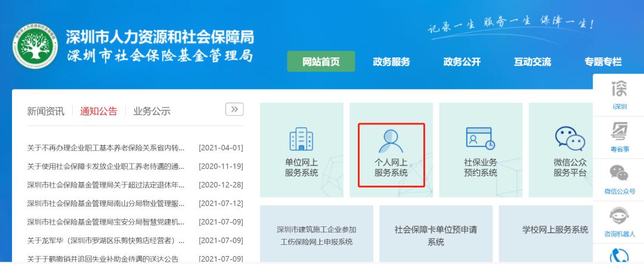
Task: Click the 社会保障卡单位预申请系统 button
Action: [x=436, y=235]
